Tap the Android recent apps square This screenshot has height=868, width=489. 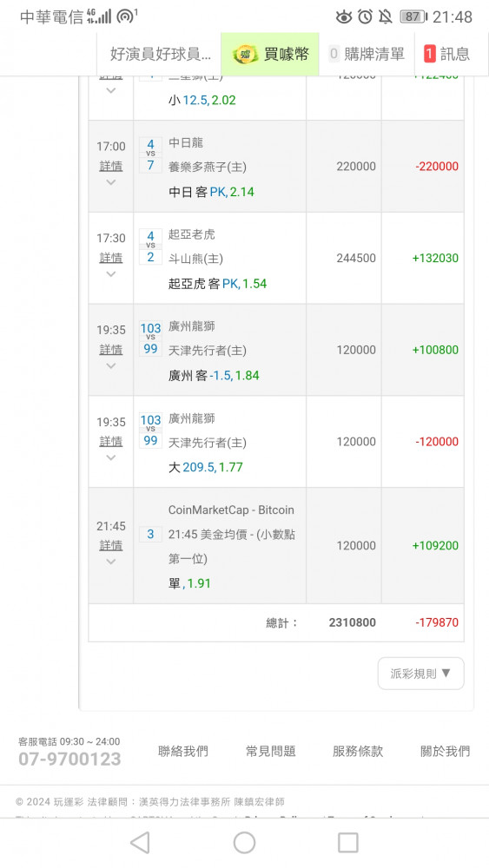click(x=347, y=843)
